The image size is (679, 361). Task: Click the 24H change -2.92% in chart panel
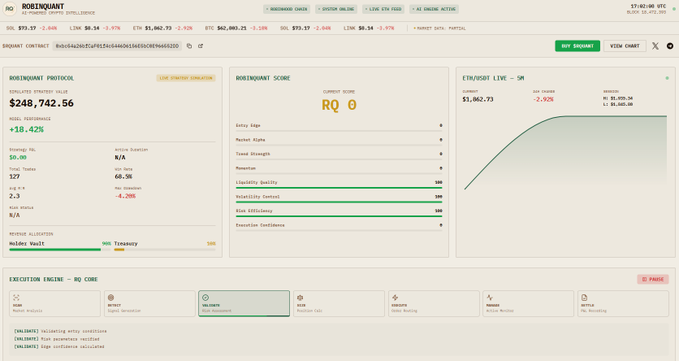tap(543, 100)
